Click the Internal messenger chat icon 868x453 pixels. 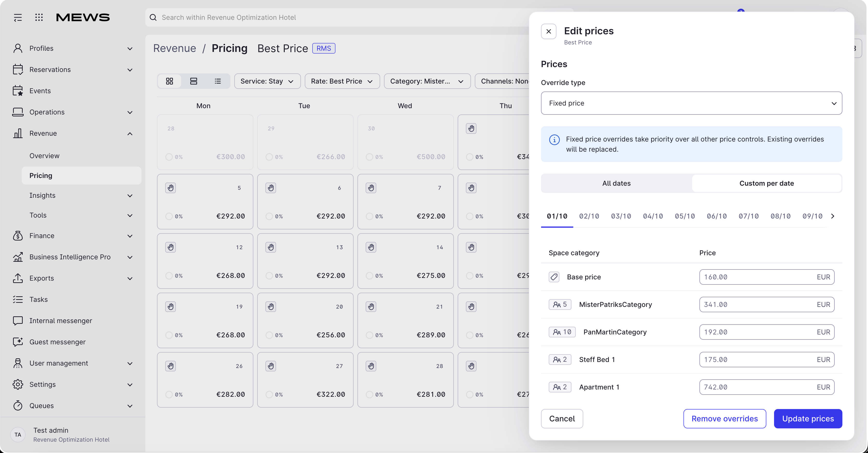pyautogui.click(x=18, y=321)
